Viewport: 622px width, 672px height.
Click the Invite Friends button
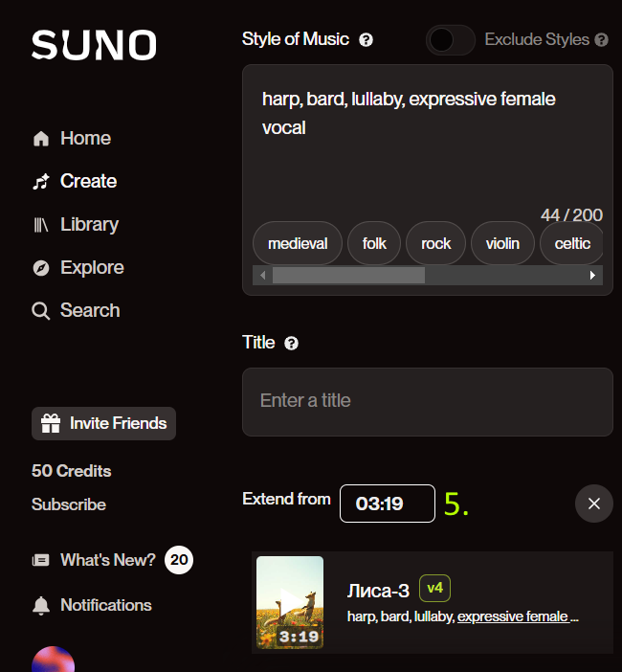(x=103, y=423)
